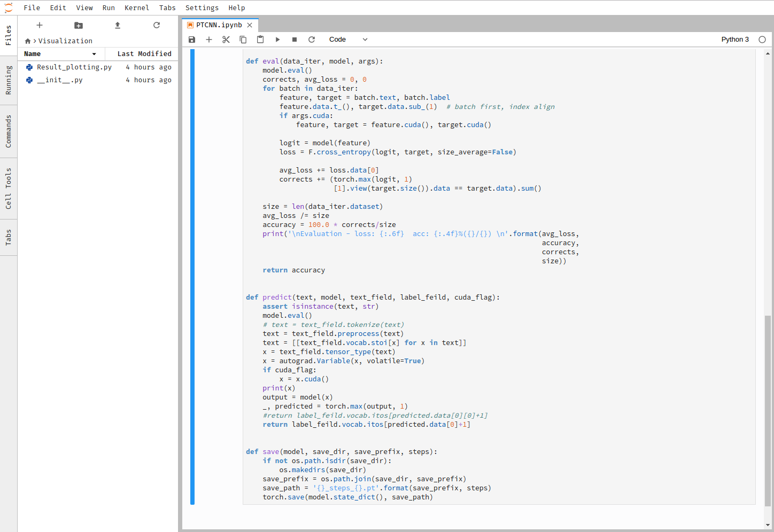
Task: Open the cell type Code dropdown
Action: click(348, 40)
